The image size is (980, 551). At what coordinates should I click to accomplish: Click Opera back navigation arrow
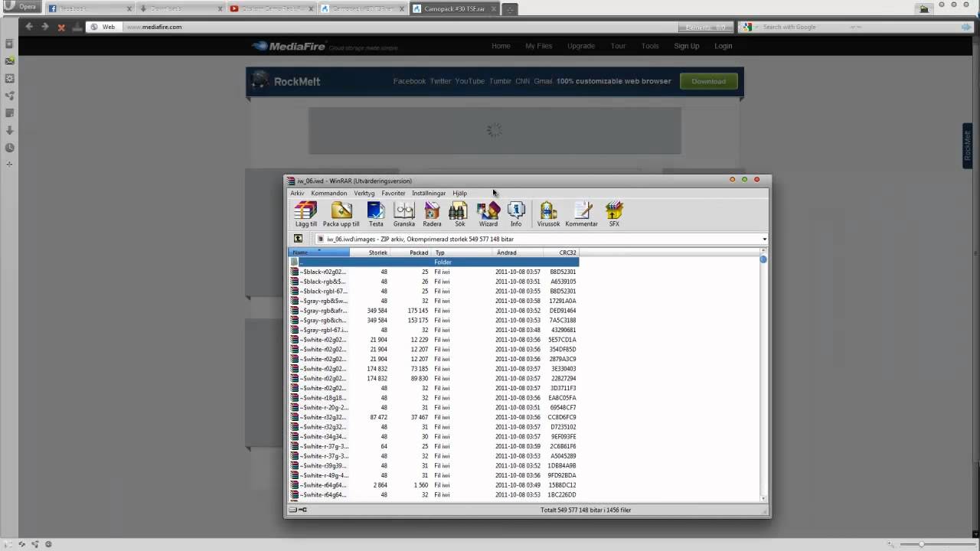29,27
